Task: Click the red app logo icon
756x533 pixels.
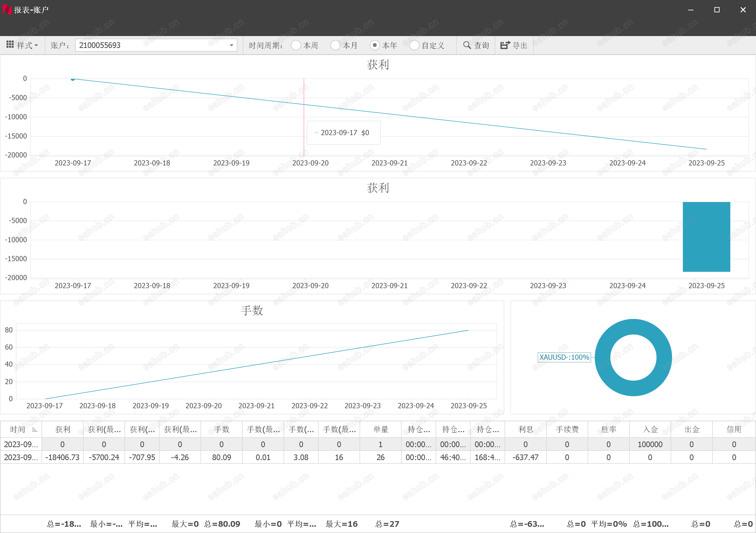Action: (7, 10)
